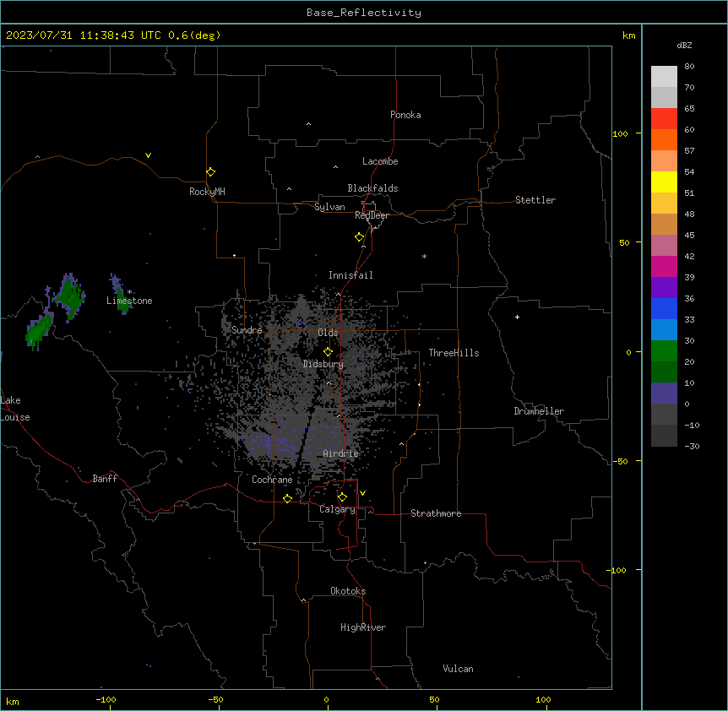This screenshot has width=728, height=711.
Task: Click the RedDeer city label
Action: (x=372, y=215)
